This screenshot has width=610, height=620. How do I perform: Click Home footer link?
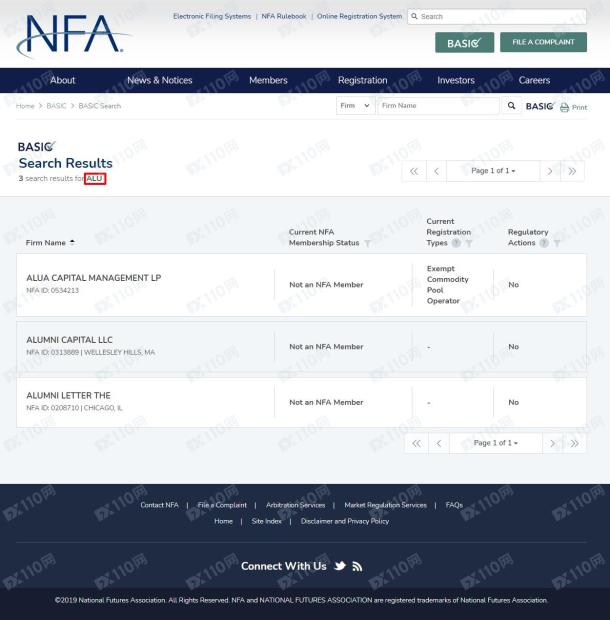coord(223,521)
